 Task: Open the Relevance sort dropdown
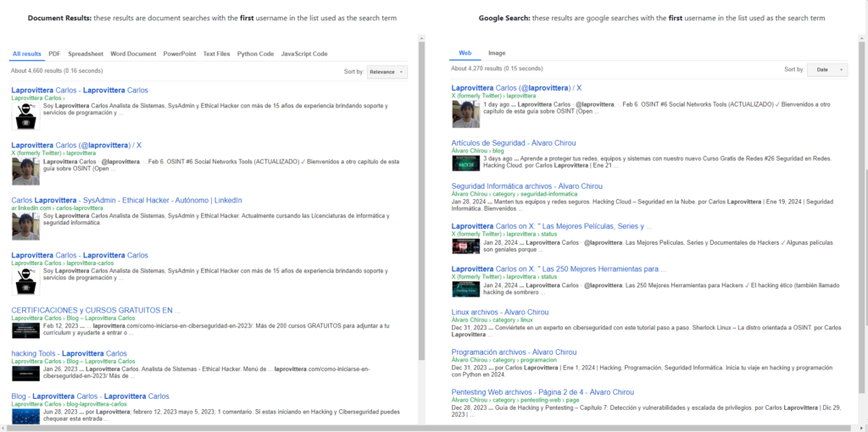387,72
